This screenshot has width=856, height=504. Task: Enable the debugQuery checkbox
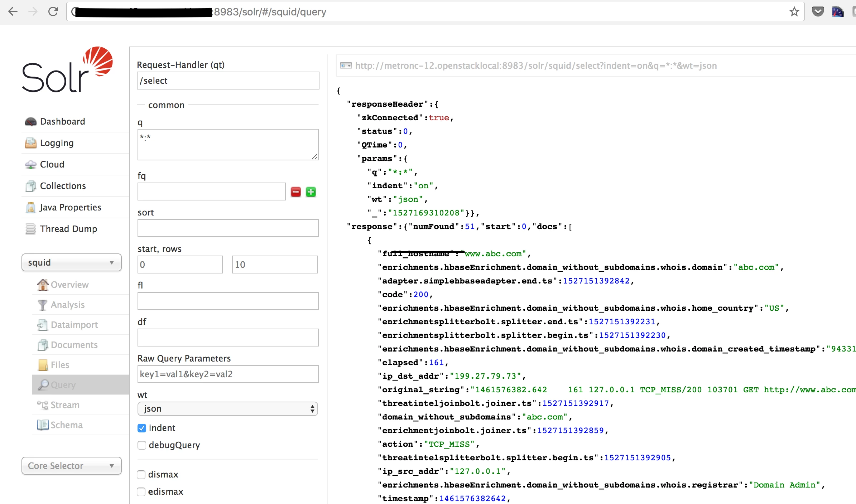coord(142,445)
